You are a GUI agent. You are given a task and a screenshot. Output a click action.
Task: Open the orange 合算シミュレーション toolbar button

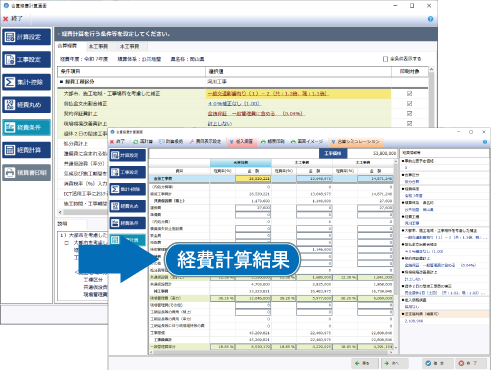[x=356, y=142]
